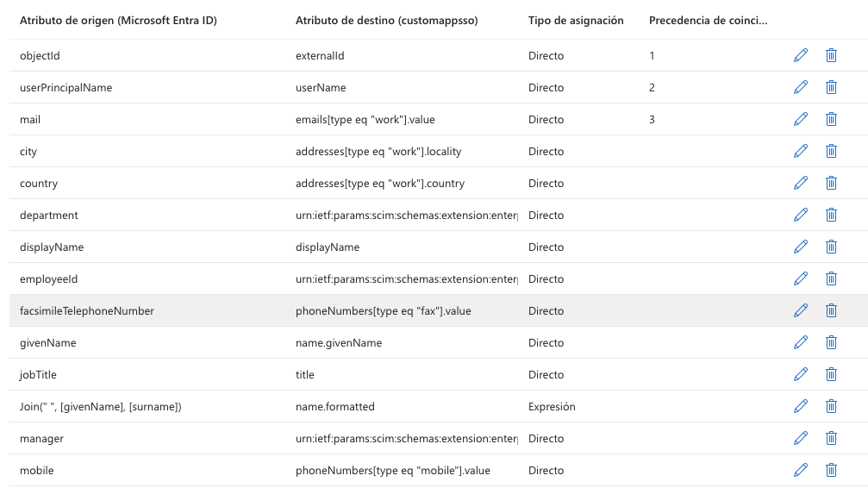Delete the mobile attribute mapping
This screenshot has height=488, width=868.
click(x=831, y=470)
